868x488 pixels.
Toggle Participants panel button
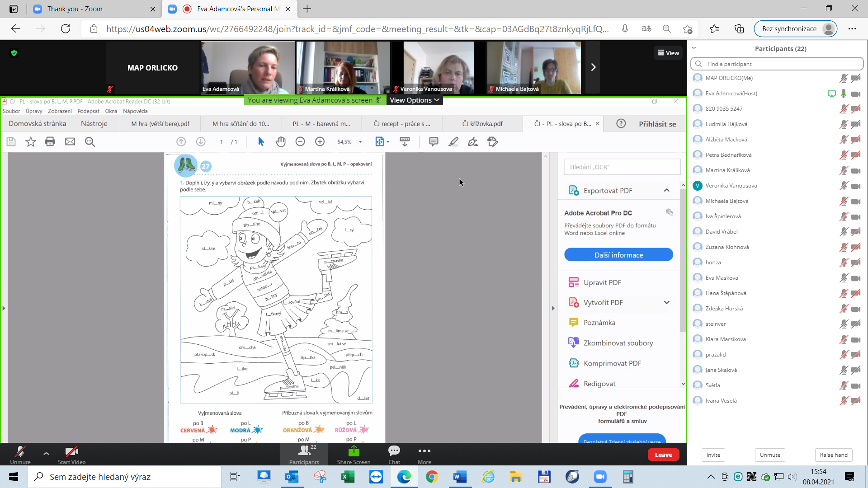[x=304, y=454]
